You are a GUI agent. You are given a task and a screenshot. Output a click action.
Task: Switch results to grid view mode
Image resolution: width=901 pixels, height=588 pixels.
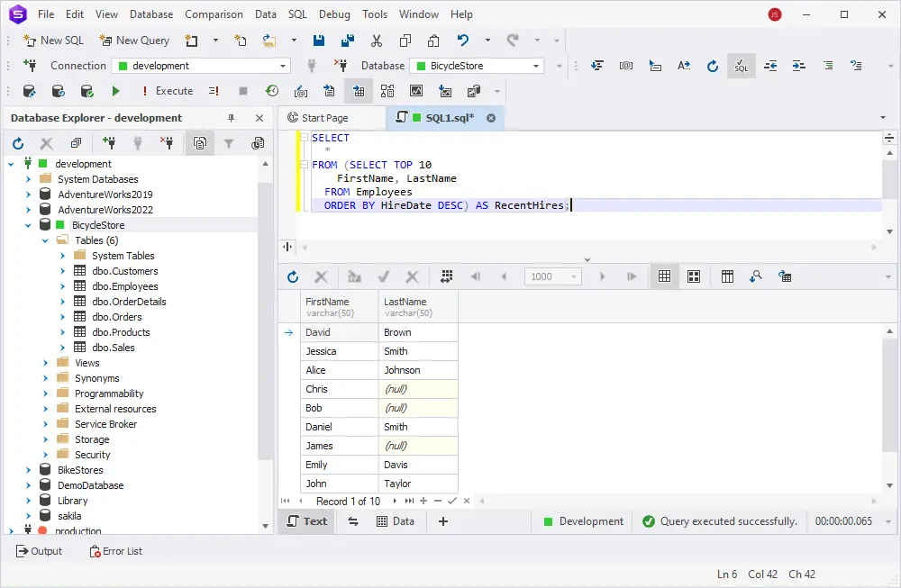coord(664,276)
